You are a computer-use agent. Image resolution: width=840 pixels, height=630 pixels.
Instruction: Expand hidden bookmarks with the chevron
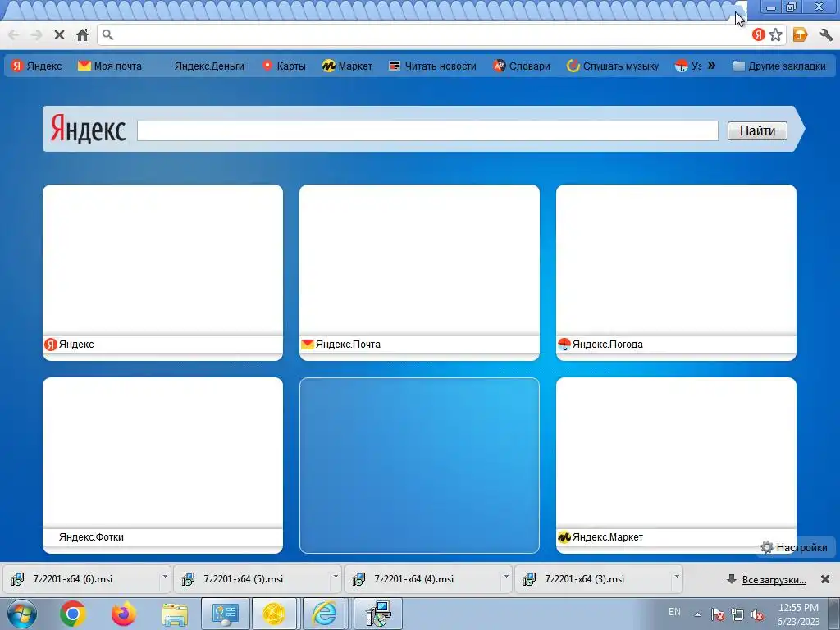711,66
